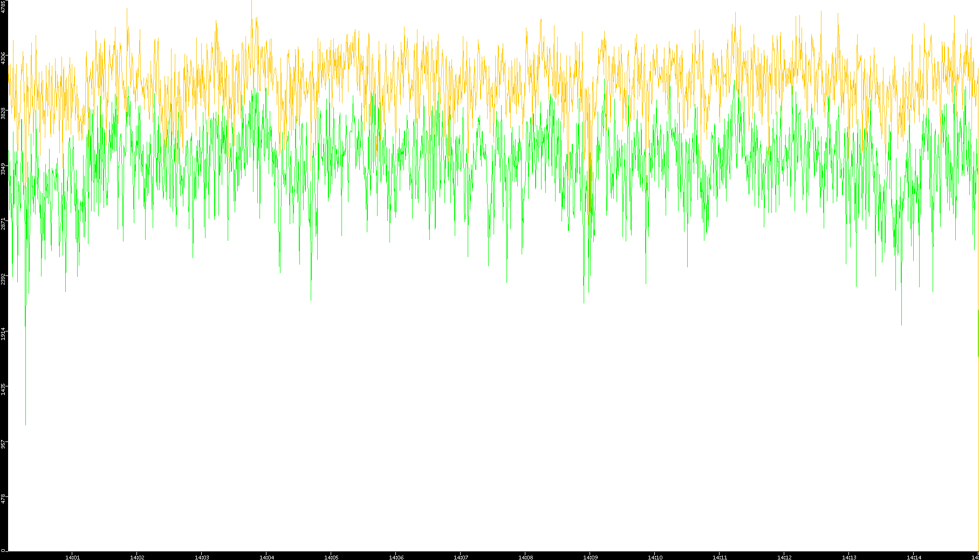
Task: Click the 14:11 label on time axis
Action: (x=720, y=557)
